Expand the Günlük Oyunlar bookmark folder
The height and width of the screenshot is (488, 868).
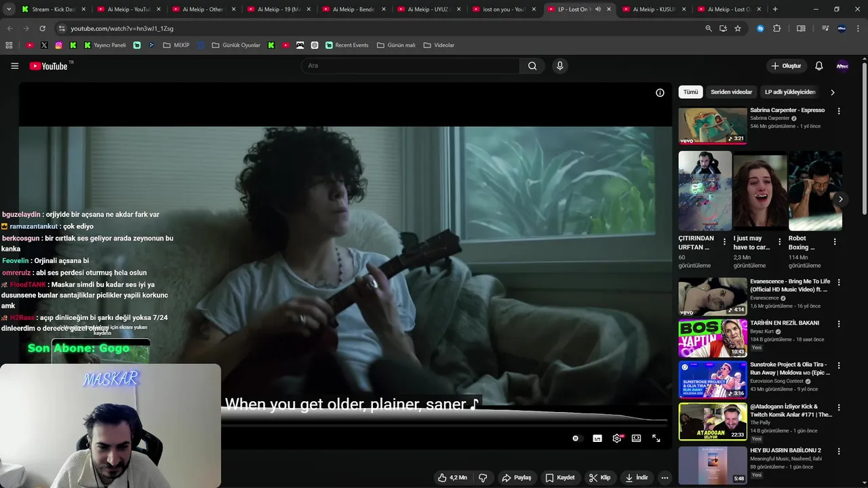coord(235,45)
